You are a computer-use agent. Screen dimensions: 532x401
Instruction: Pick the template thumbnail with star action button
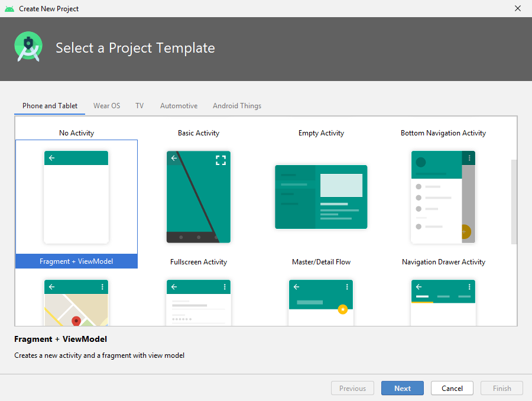pyautogui.click(x=321, y=302)
